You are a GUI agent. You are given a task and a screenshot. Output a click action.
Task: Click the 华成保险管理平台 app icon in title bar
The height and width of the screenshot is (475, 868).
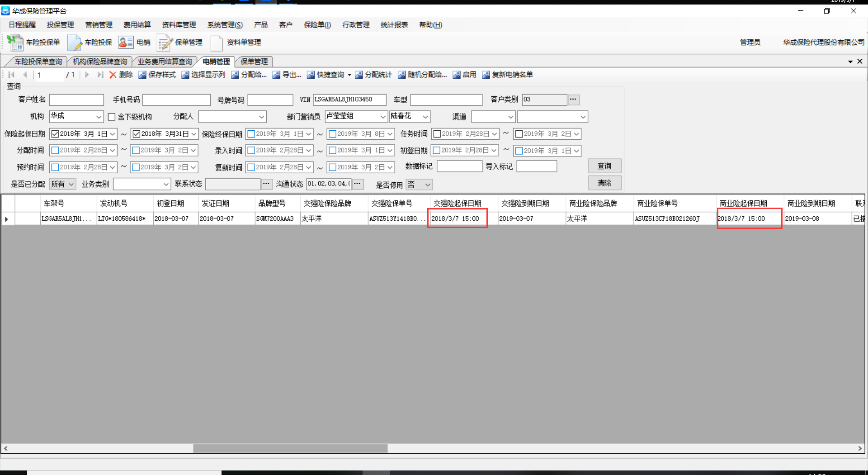[x=5, y=11]
